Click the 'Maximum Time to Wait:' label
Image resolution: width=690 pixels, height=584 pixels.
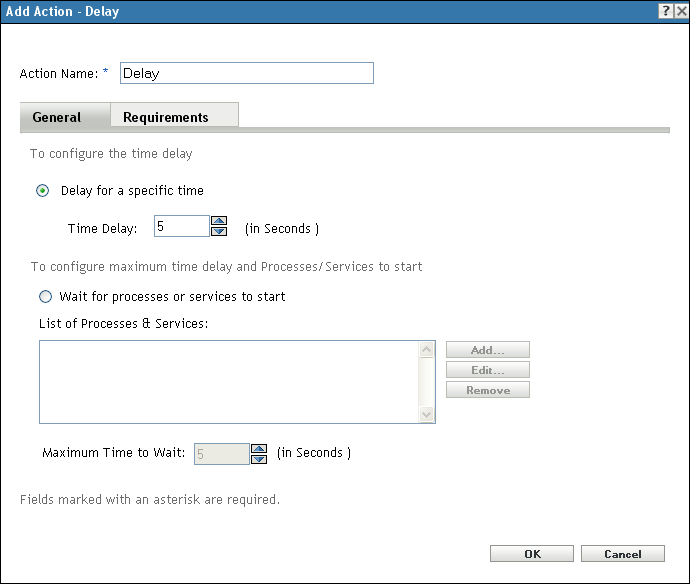click(114, 452)
